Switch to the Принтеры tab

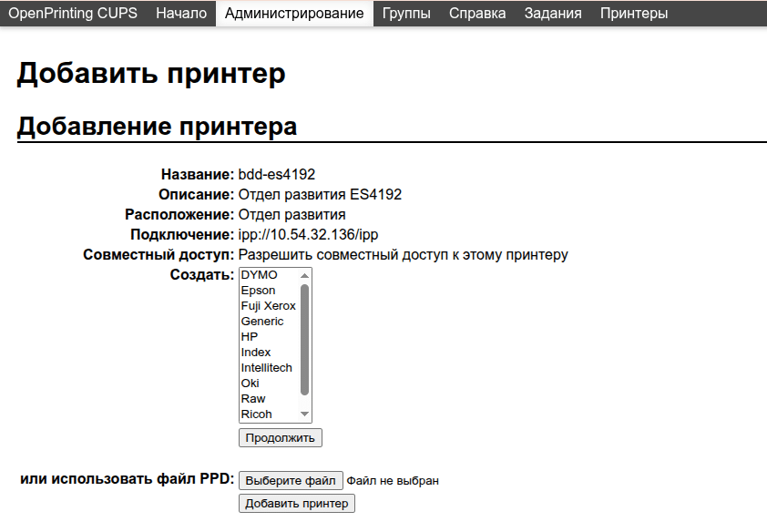(634, 14)
